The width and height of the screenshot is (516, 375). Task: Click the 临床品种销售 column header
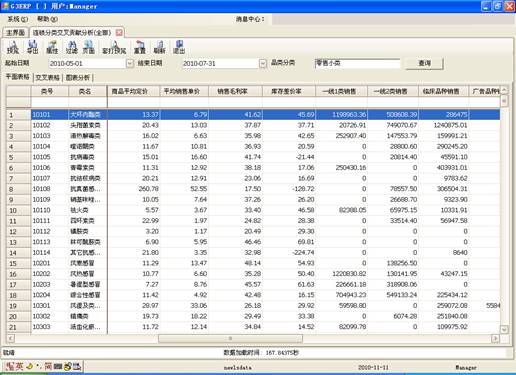[444, 91]
